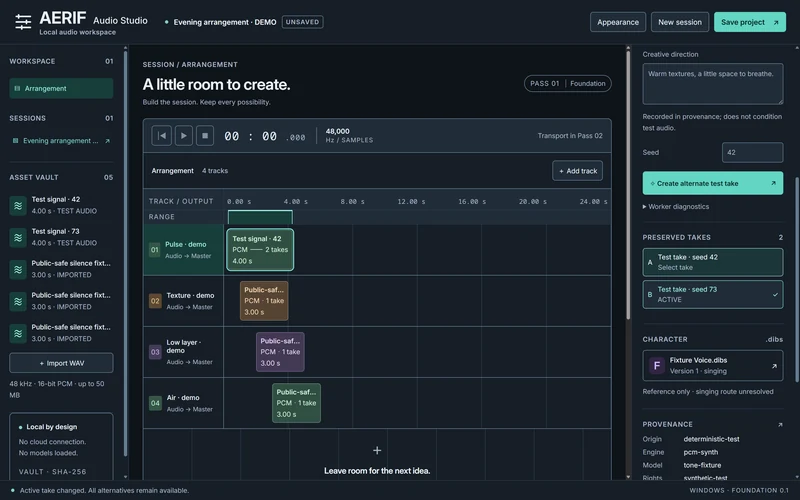Click the selected range region in RANGE row
The image size is (800, 500).
260,217
